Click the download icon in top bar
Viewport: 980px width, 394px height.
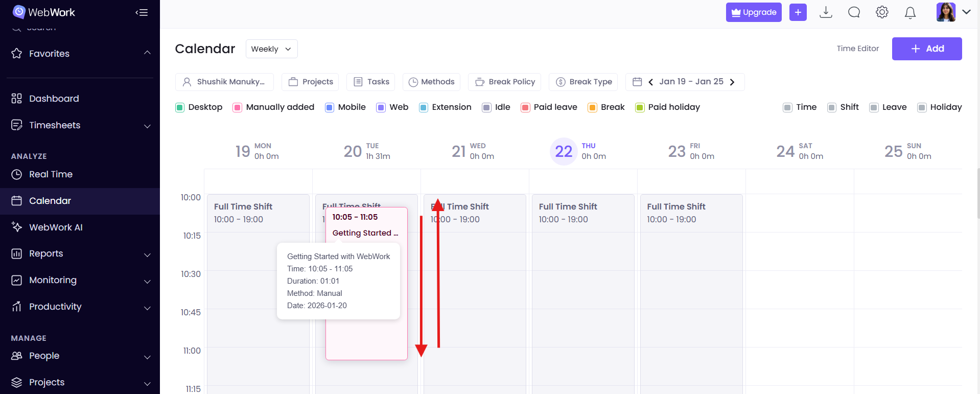coord(826,12)
